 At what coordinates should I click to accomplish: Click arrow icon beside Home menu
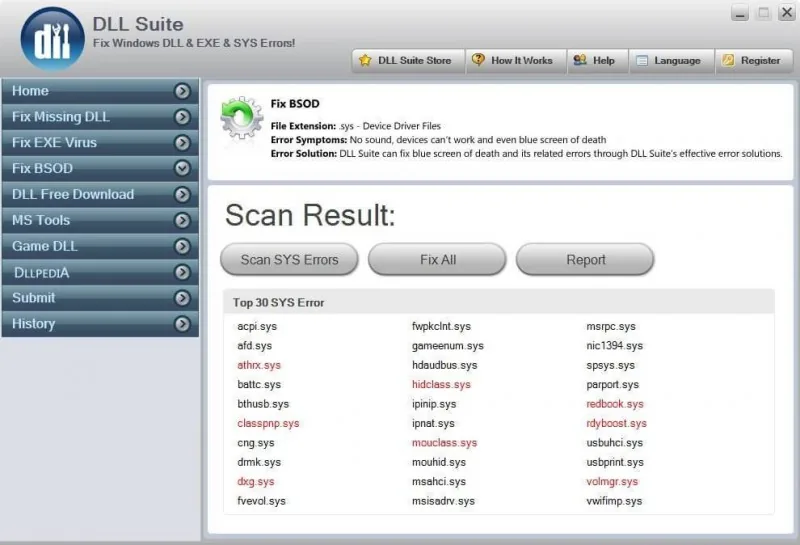(x=182, y=91)
